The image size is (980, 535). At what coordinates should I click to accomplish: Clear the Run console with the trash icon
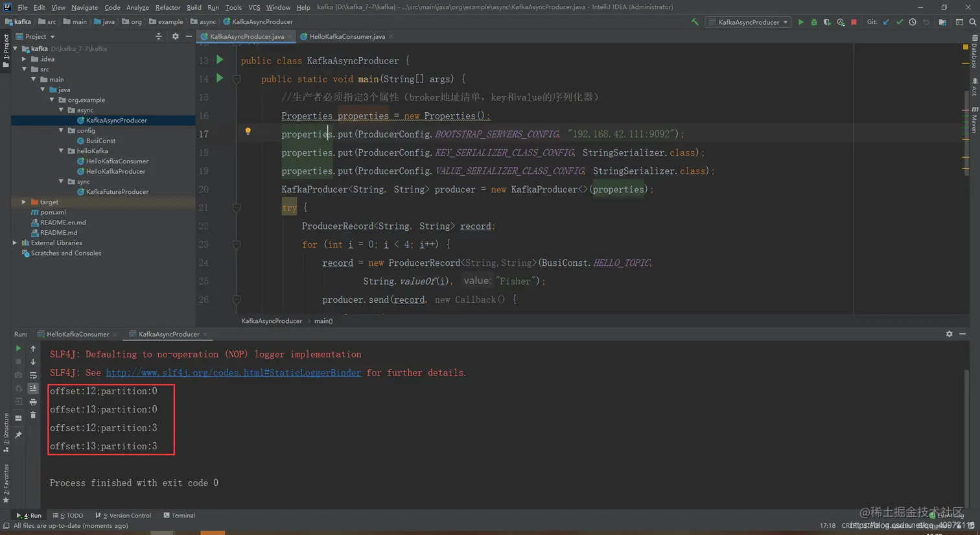tap(33, 415)
